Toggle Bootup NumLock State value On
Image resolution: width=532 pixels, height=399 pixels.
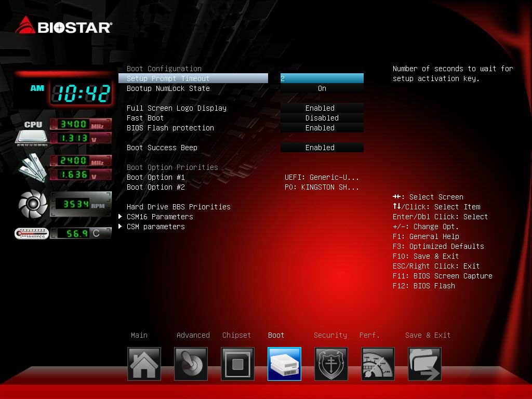pos(322,88)
